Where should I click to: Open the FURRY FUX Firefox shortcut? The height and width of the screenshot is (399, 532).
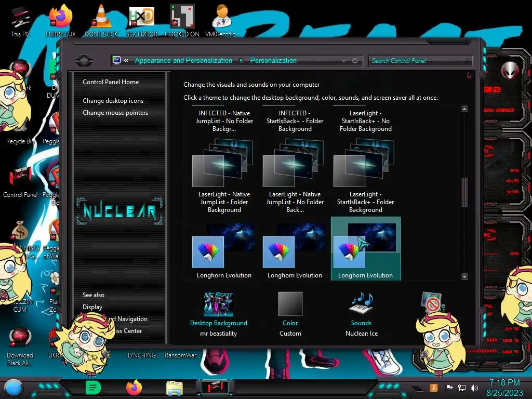click(x=60, y=21)
